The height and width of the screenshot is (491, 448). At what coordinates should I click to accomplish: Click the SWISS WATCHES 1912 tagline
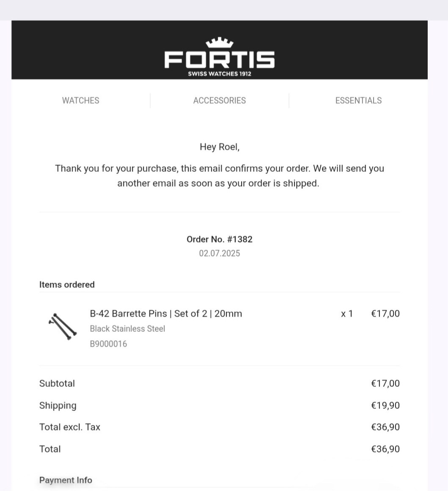pyautogui.click(x=220, y=74)
